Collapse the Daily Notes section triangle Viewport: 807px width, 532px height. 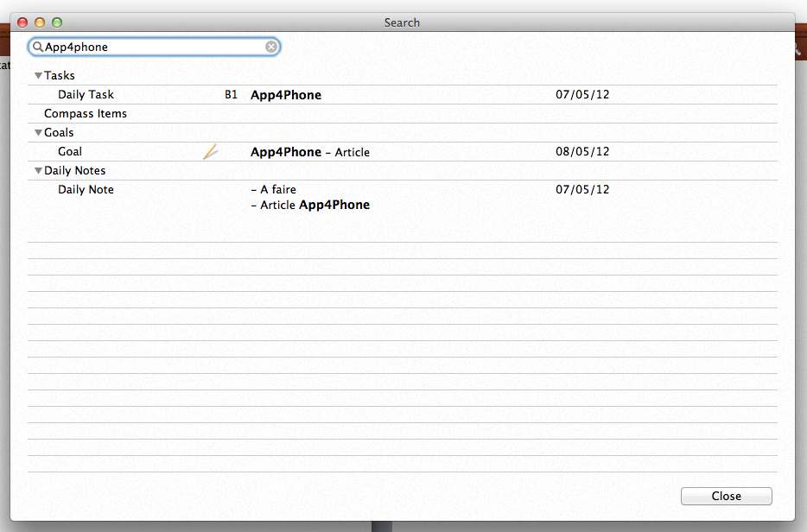(38, 171)
